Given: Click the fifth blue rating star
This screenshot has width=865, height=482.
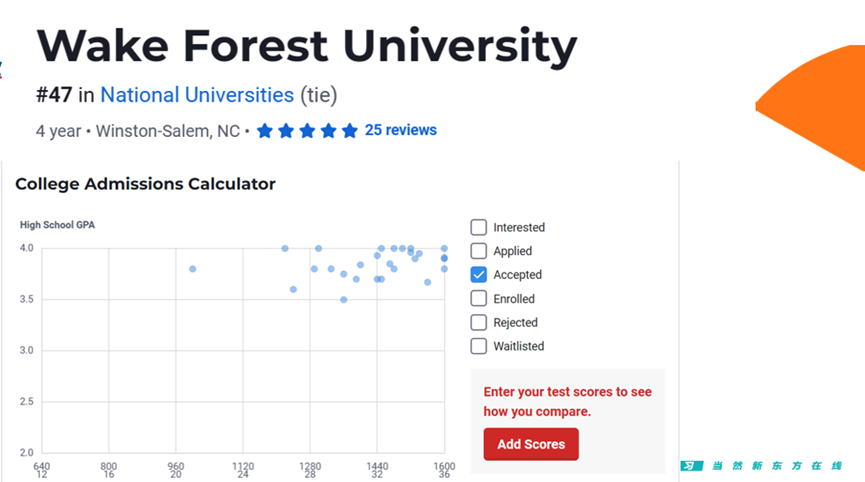Looking at the screenshot, I should 350,131.
